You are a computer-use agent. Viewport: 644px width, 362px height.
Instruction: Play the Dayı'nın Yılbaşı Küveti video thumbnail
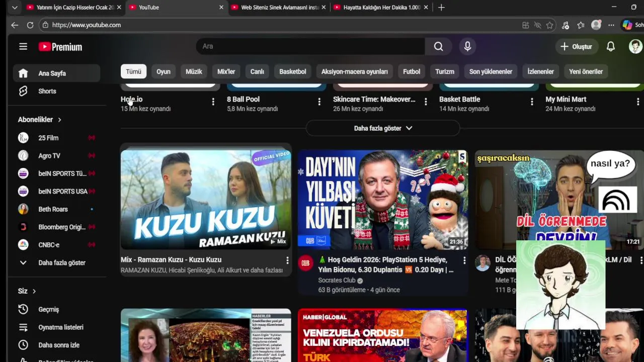point(383,200)
